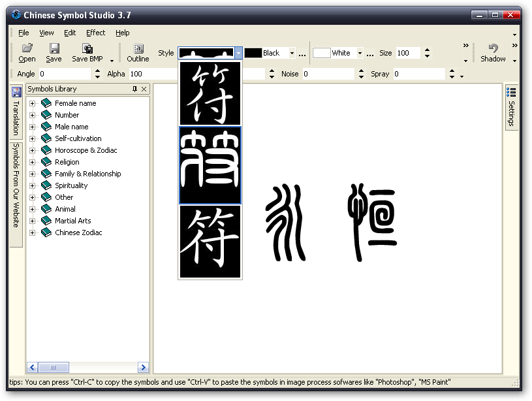532x401 pixels.
Task: Click the Animal tree item label
Action: (65, 209)
